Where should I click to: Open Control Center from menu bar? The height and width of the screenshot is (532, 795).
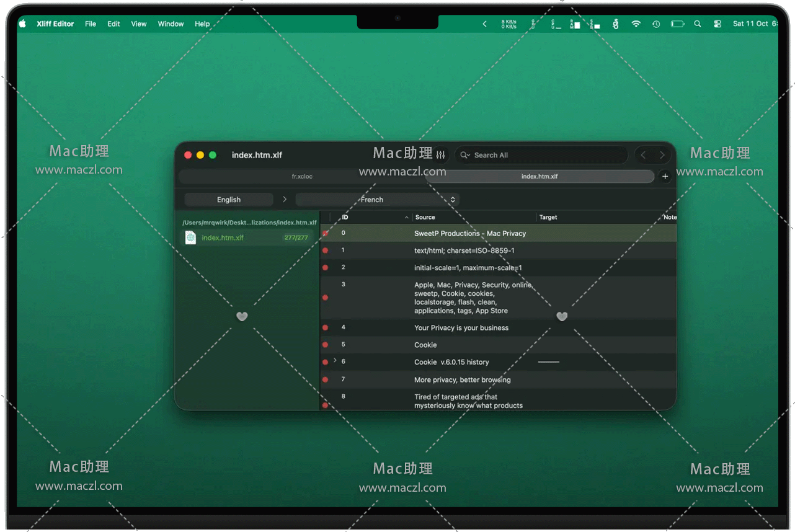coord(717,24)
